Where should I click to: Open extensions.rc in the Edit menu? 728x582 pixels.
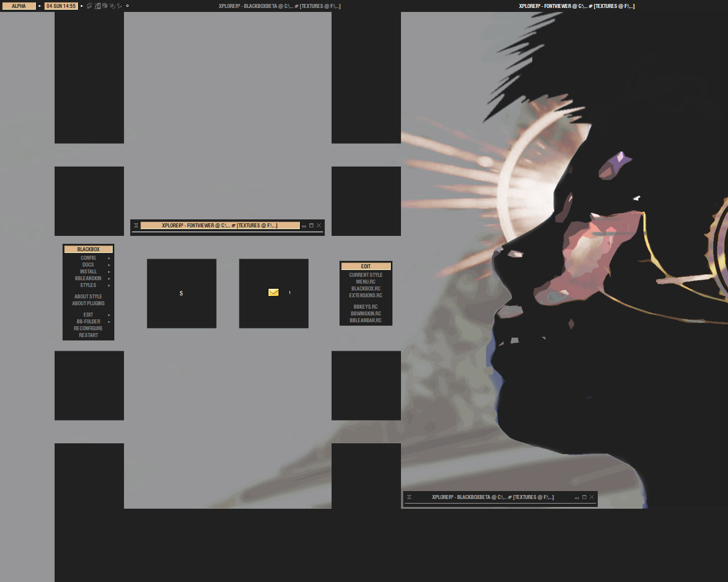pyautogui.click(x=366, y=296)
